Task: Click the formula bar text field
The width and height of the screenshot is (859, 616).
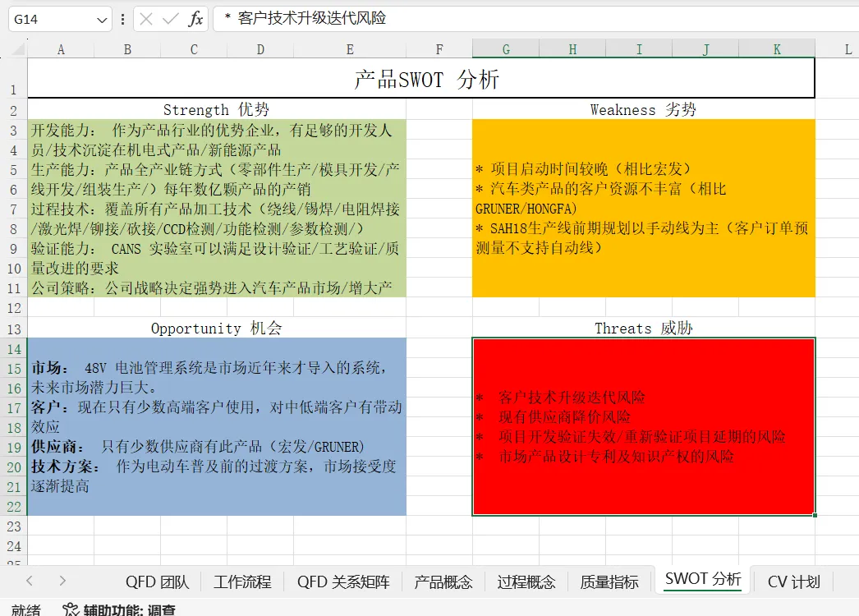Action: click(x=537, y=19)
